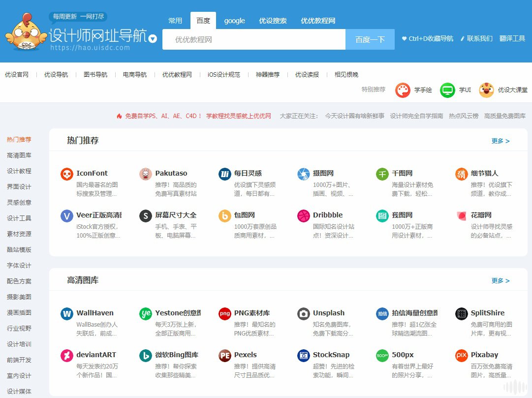532x398 pixels.
Task: Open the 摄图网 camera shutter icon
Action: 303,174
